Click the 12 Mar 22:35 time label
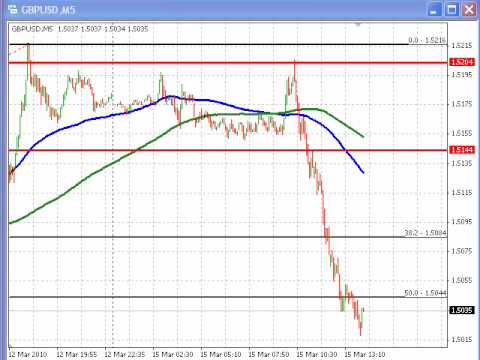 point(125,354)
